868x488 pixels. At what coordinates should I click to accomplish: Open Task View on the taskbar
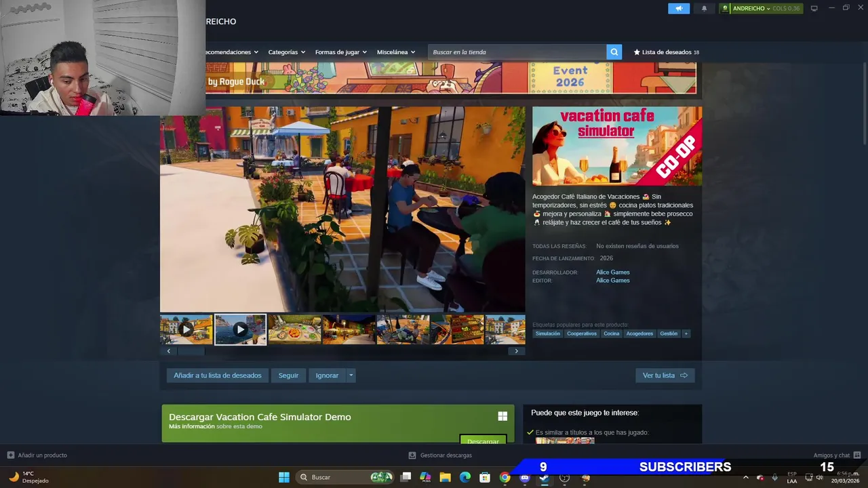tap(406, 477)
